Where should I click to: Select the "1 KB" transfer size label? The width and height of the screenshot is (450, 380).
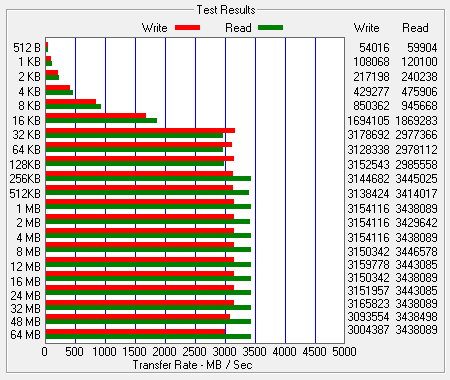pos(29,62)
